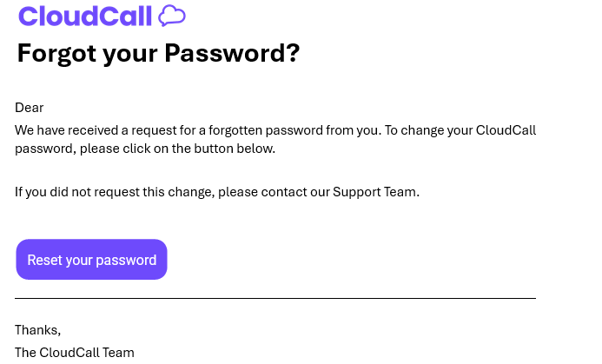Open the Support Team contact text
Screen dimensions: 602x364
click(376, 192)
